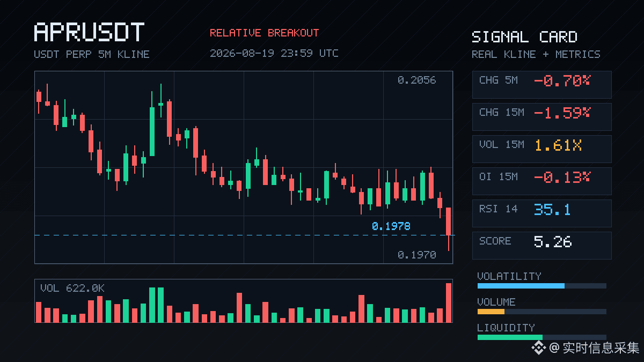Click the tallest last red volume bar
This screenshot has width=644, height=362.
pyautogui.click(x=449, y=303)
